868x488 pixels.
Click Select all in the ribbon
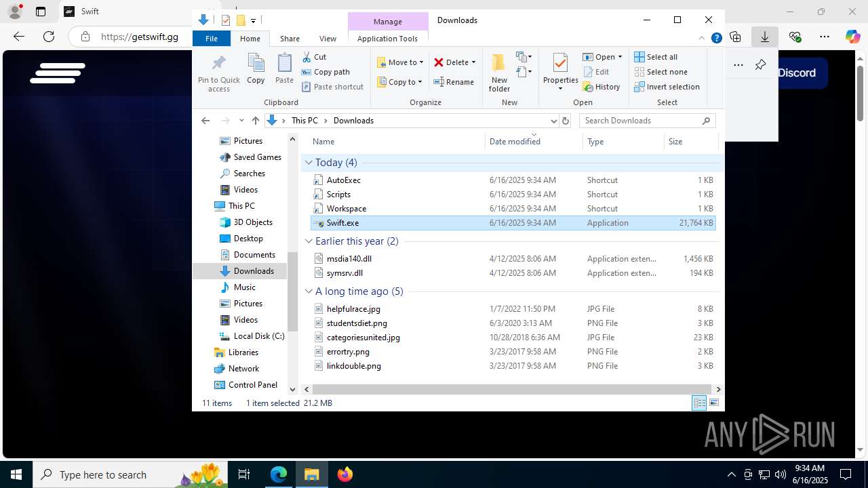point(656,57)
